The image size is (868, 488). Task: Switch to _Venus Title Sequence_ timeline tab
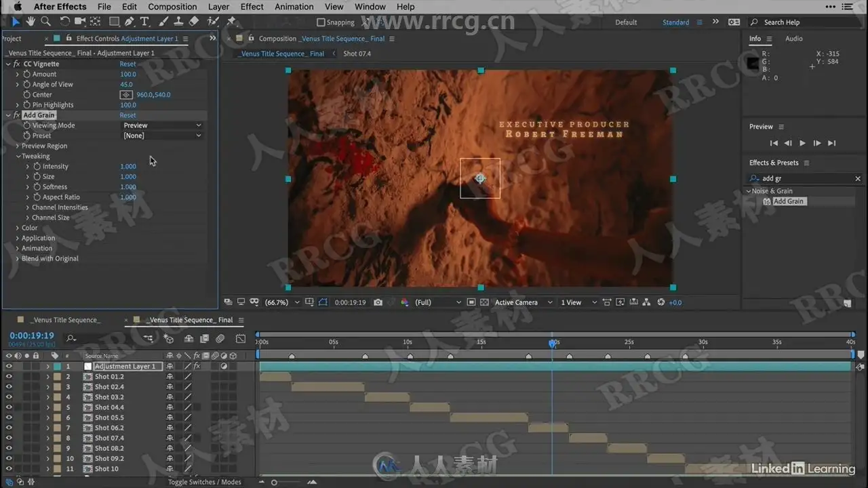[66, 320]
